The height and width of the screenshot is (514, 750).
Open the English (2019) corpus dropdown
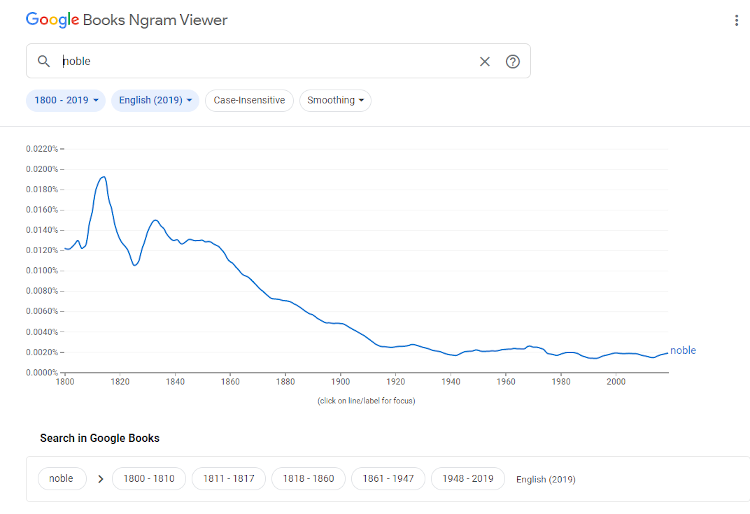[x=155, y=100]
